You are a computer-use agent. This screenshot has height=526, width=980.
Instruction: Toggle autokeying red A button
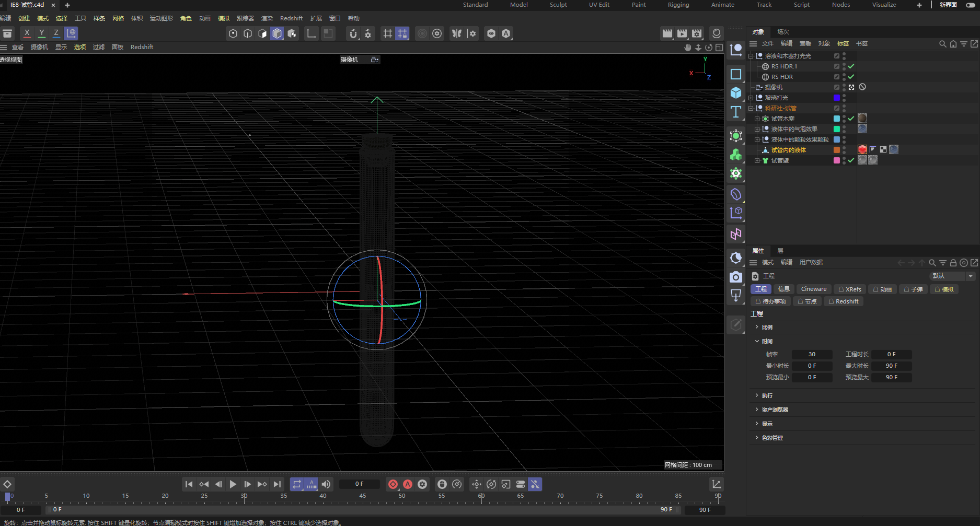click(408, 484)
